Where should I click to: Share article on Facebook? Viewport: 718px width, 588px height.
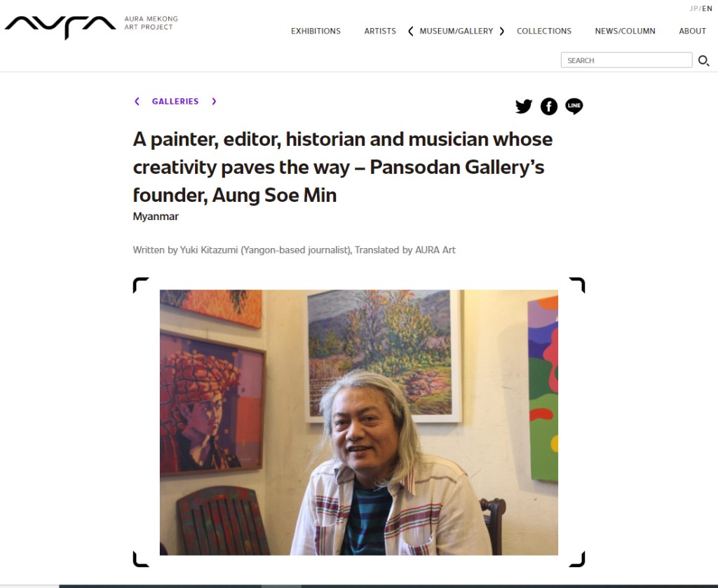549,107
